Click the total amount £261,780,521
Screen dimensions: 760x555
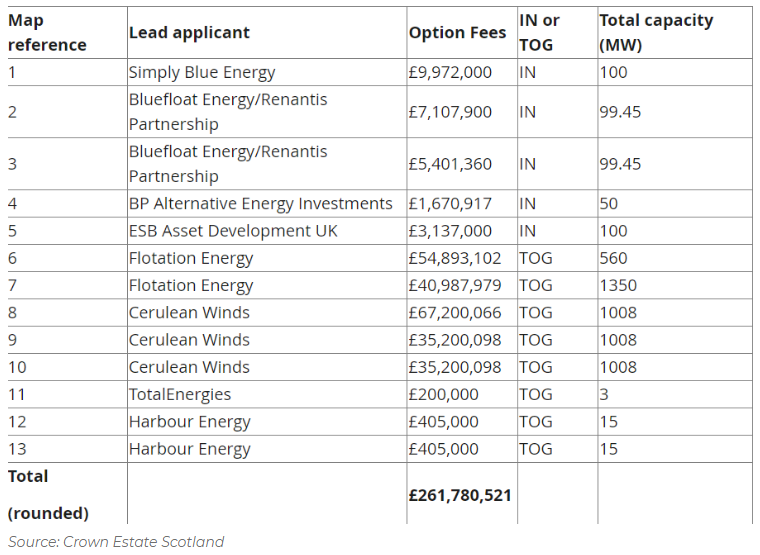(x=460, y=495)
